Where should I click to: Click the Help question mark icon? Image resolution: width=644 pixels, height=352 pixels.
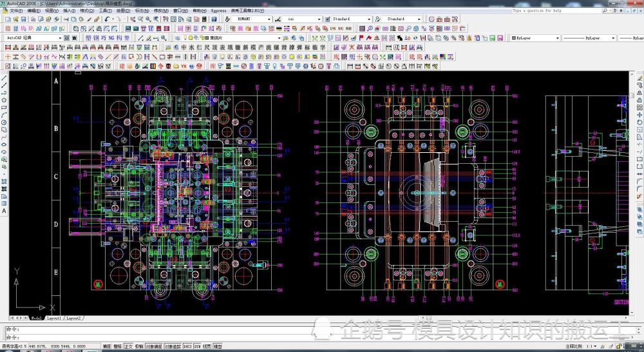tap(214, 19)
